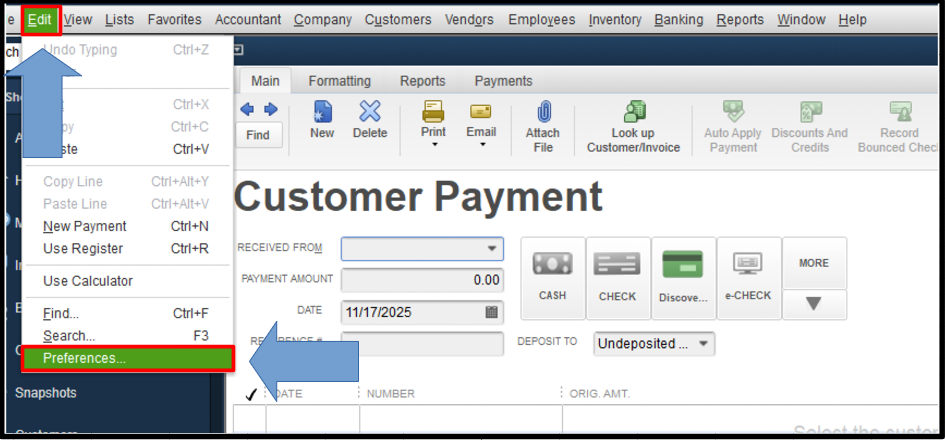
Task: Open the Help menu
Action: click(852, 20)
